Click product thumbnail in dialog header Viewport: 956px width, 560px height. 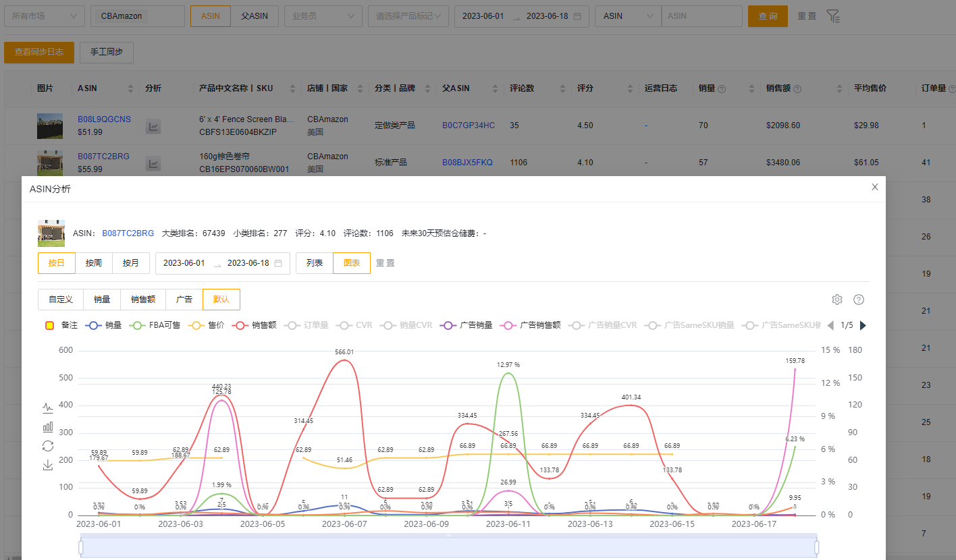51,233
